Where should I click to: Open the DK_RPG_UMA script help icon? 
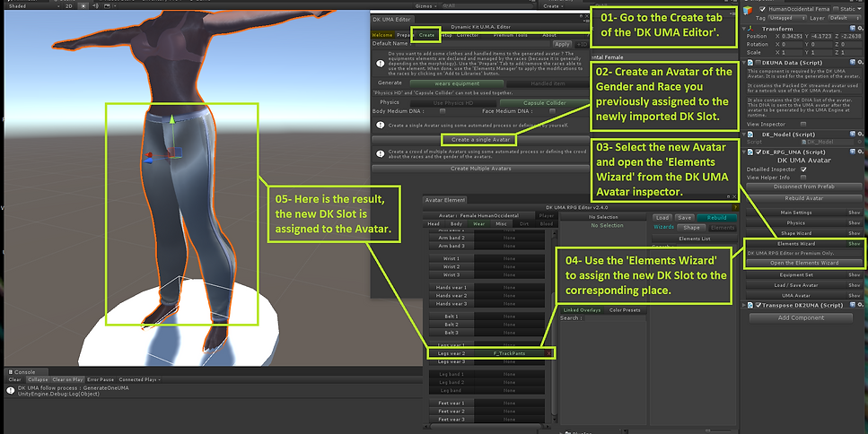coord(853,152)
